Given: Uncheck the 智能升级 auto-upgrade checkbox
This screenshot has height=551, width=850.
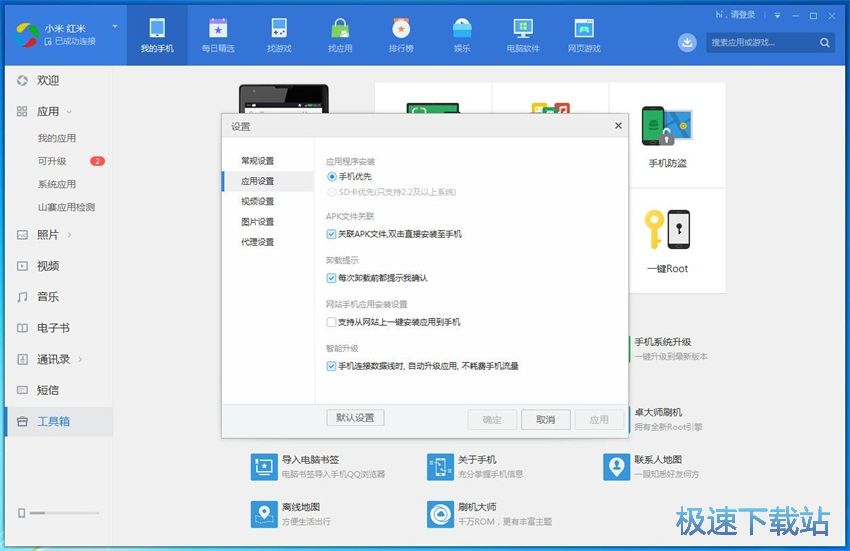Looking at the screenshot, I should pos(331,366).
